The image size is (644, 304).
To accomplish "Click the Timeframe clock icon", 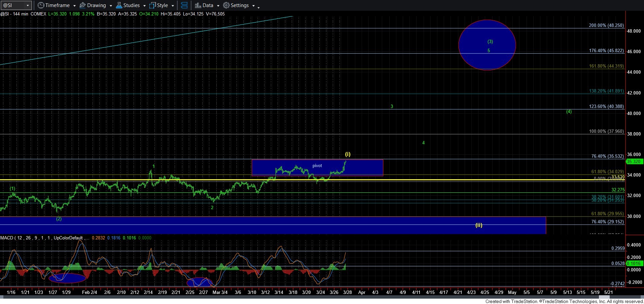I will pos(41,5).
